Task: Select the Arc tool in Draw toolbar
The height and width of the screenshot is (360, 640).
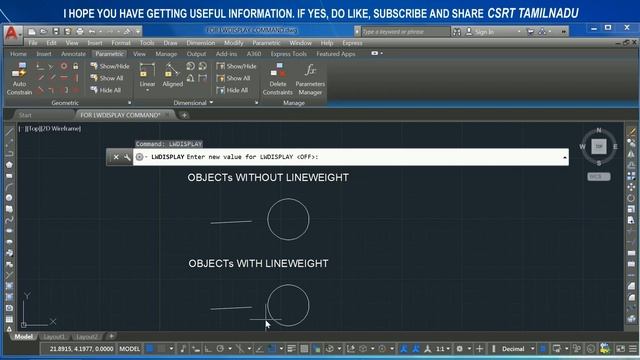Action: (9, 187)
